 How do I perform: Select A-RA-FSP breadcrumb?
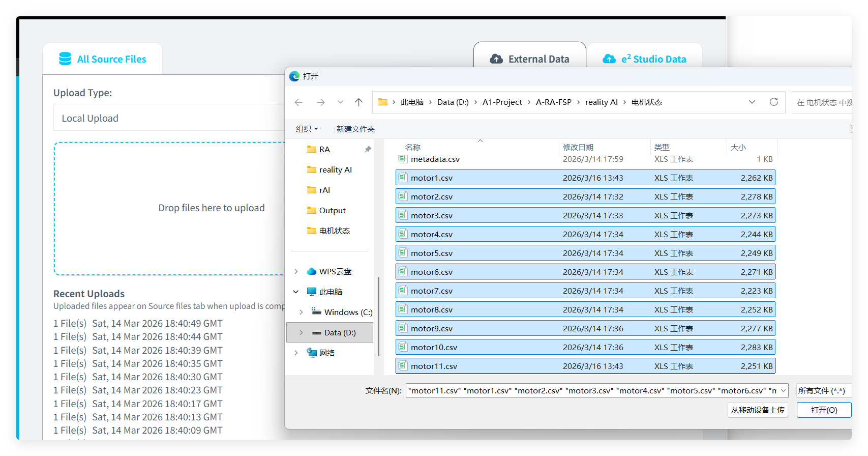pos(554,102)
